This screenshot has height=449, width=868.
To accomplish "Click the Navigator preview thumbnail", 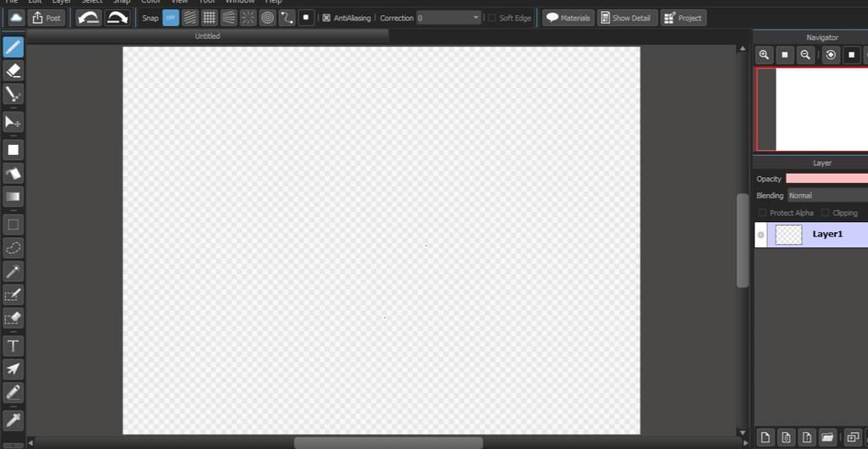I will 812,109.
